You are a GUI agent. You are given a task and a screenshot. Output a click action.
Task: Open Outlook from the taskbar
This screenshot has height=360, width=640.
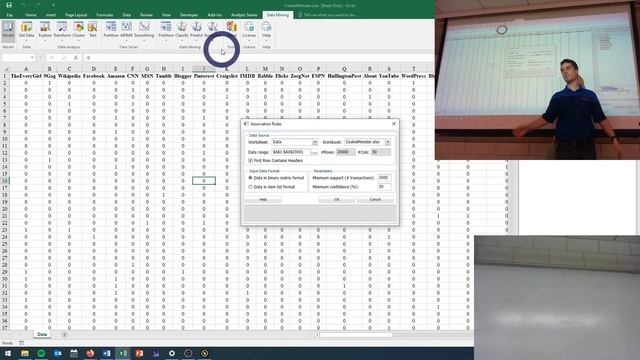58,353
